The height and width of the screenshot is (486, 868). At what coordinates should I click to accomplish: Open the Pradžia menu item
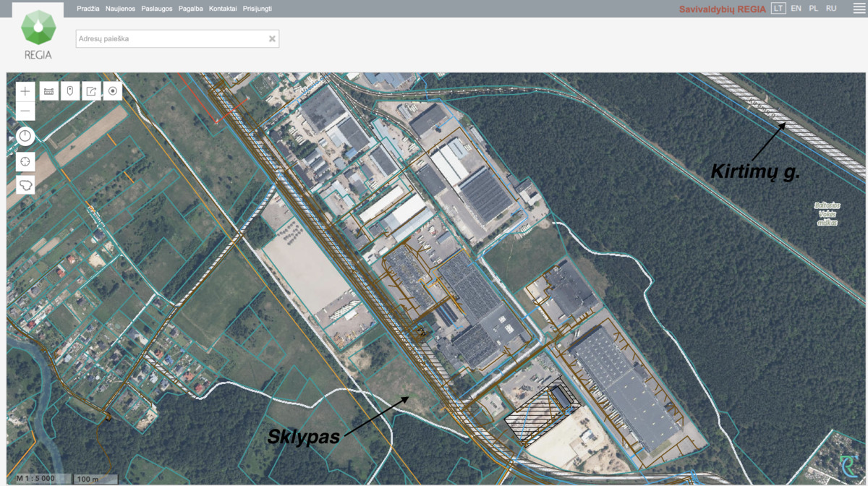pos(88,9)
